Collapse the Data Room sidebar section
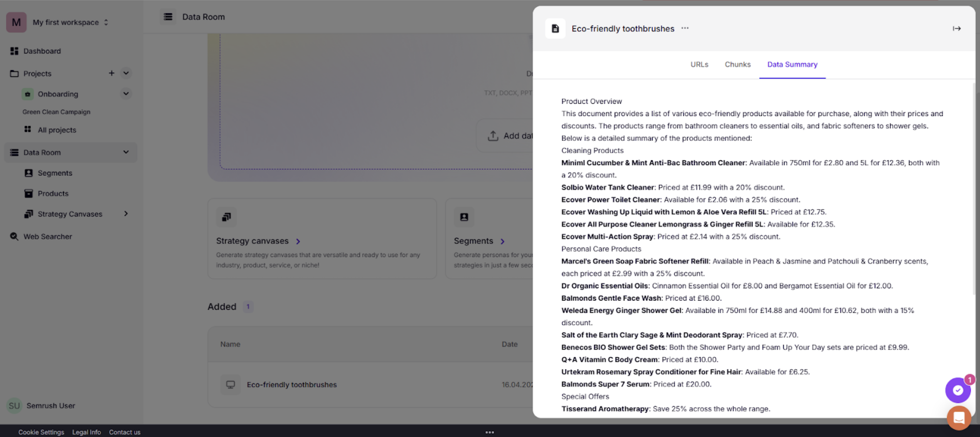 126,152
